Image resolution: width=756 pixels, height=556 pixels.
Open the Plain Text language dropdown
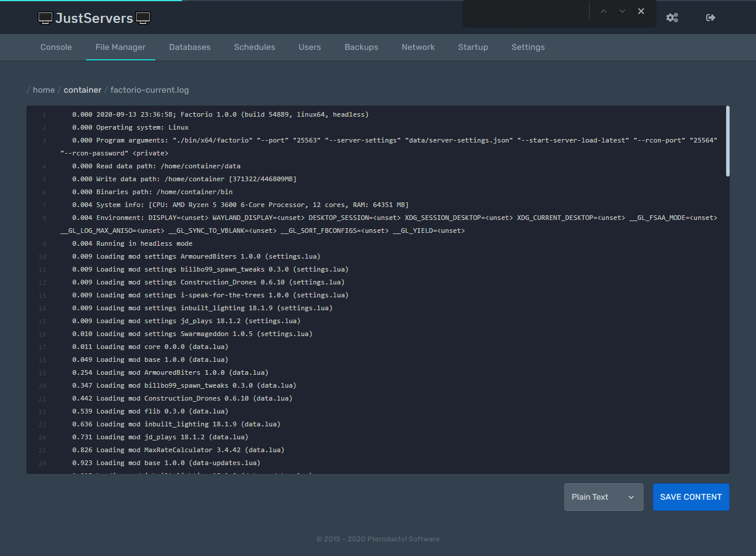[604, 497]
